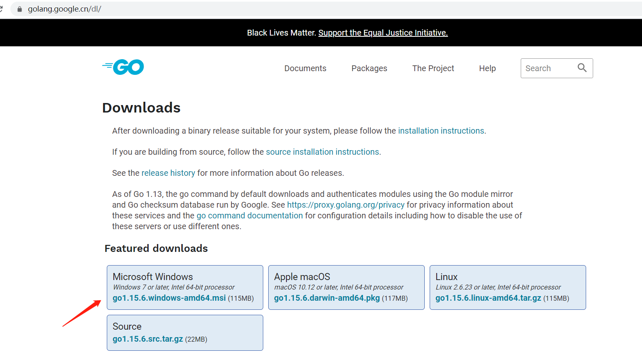Open Support the Equal Justice Initiative link
The width and height of the screenshot is (642, 364).
coord(383,33)
